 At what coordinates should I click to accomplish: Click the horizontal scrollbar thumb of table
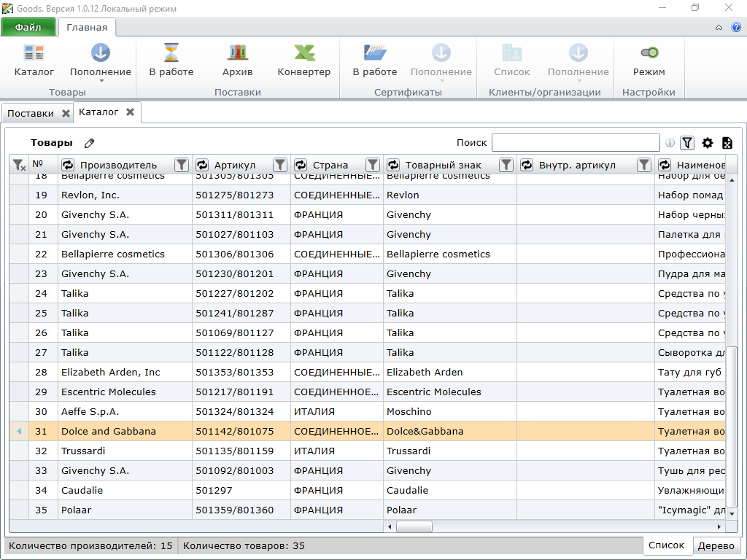[x=414, y=526]
